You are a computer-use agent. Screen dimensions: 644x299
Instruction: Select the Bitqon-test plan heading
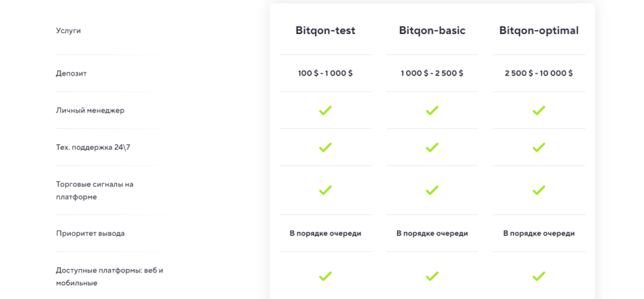(325, 30)
